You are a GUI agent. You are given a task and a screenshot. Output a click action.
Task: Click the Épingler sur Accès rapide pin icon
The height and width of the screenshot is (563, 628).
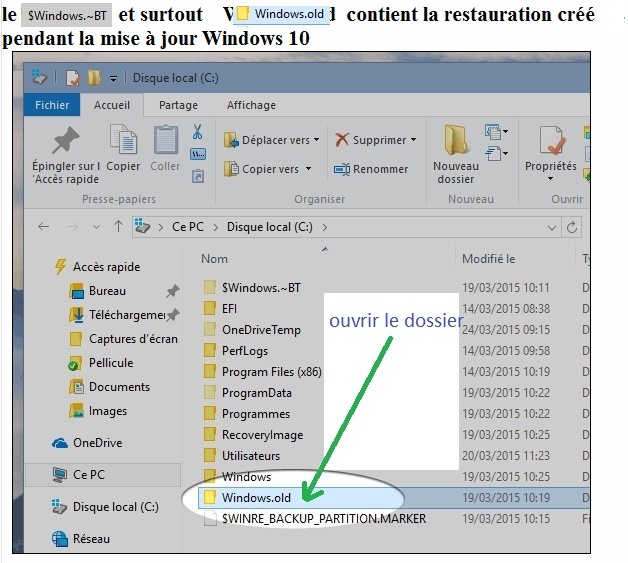coord(66,140)
